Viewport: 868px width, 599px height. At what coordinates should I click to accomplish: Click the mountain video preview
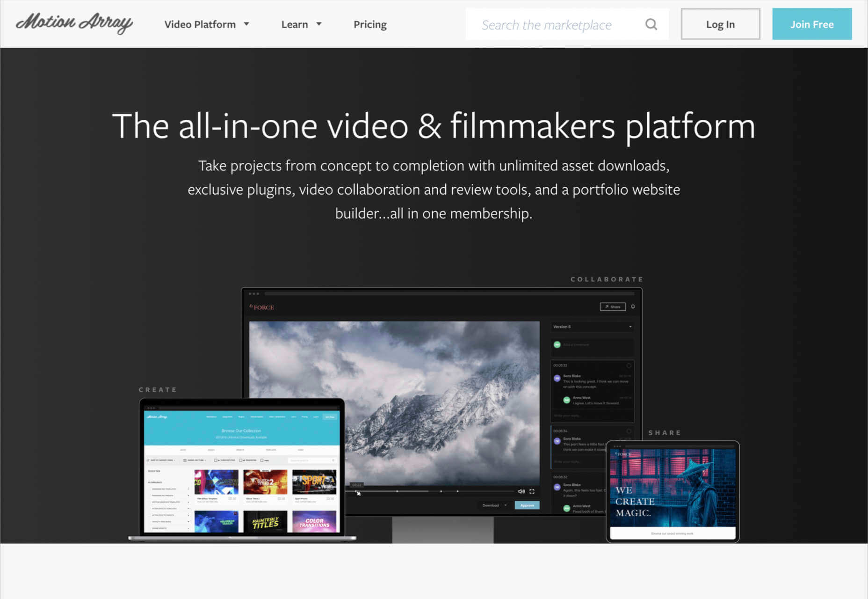pyautogui.click(x=394, y=403)
